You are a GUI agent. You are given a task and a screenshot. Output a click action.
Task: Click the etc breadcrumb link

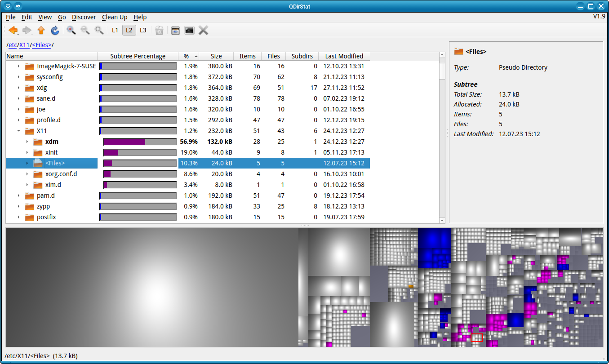pyautogui.click(x=13, y=45)
